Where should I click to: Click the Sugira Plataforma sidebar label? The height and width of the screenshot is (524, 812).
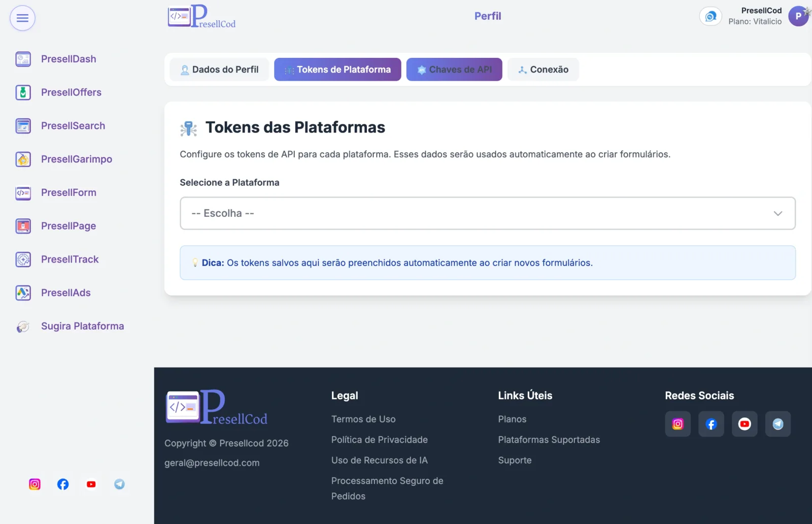(83, 326)
